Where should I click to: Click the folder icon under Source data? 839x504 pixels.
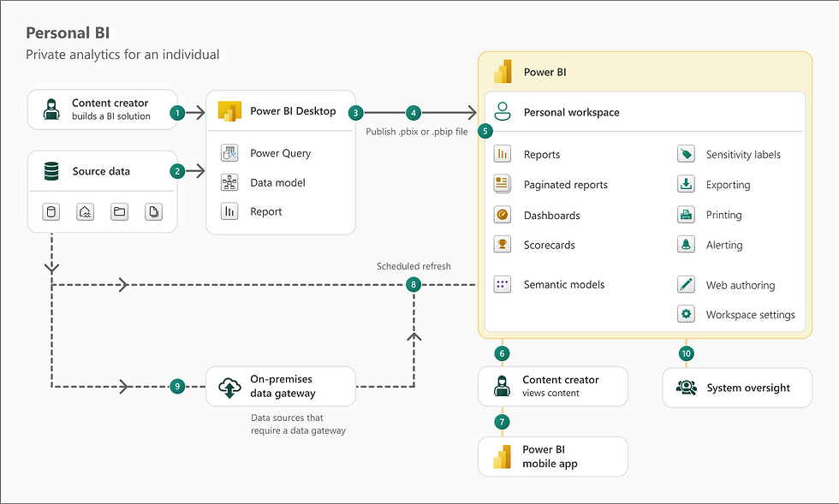119,212
